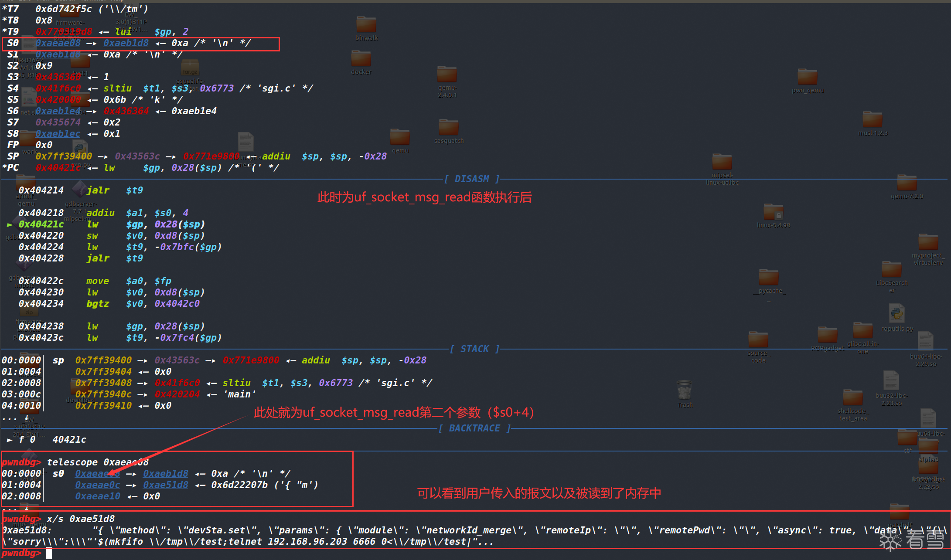Image resolution: width=951 pixels, height=560 pixels.
Task: Open the glibc-all-in-one folder
Action: (x=862, y=331)
